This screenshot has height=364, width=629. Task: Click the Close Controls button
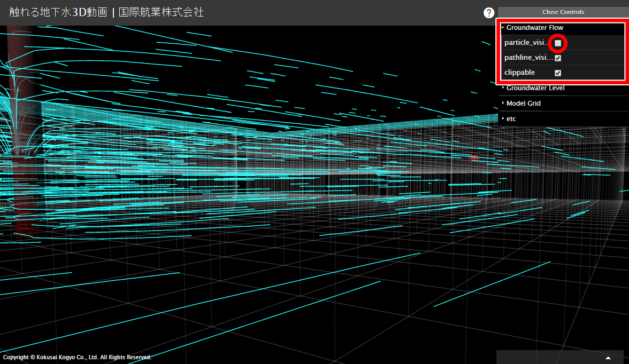pyautogui.click(x=563, y=12)
